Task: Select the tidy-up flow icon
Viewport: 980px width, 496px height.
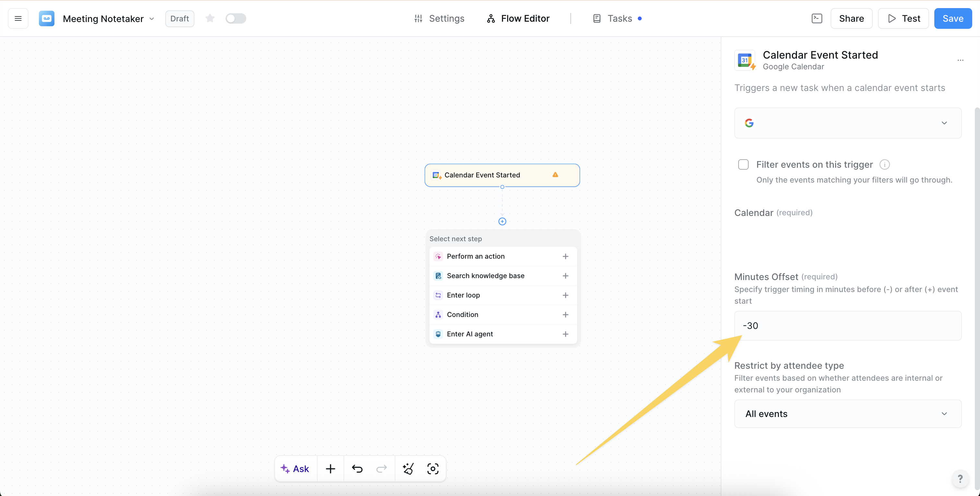Action: click(408, 468)
